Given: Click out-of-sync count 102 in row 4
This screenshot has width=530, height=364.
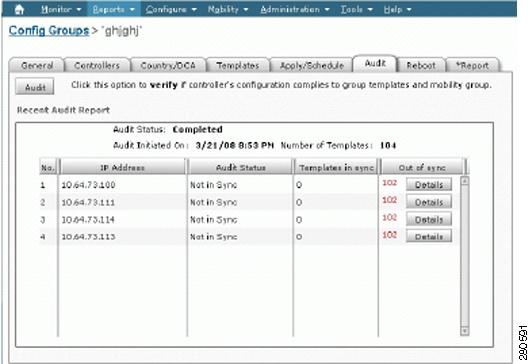Looking at the screenshot, I should pyautogui.click(x=389, y=235).
